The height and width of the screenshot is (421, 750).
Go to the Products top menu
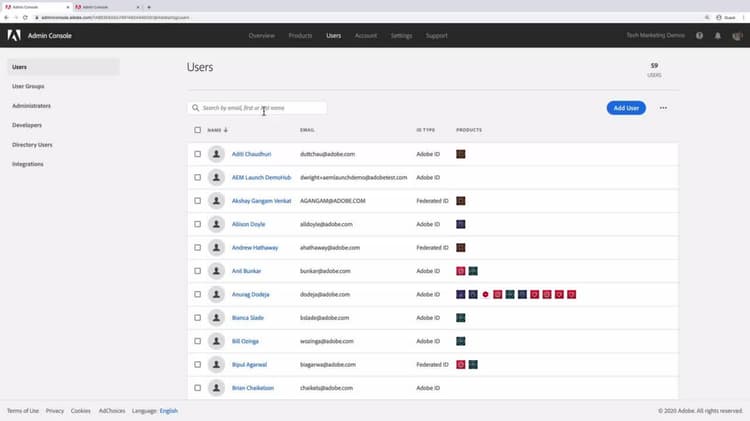300,35
